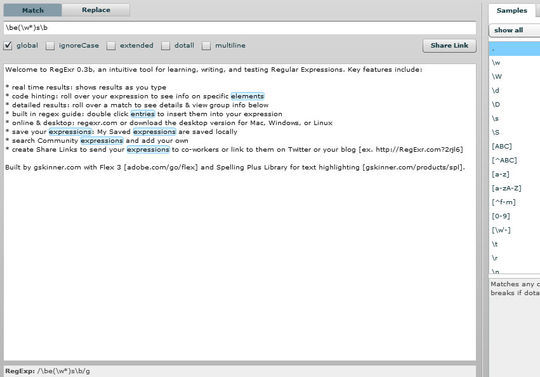Select the [0-9] sample entry
Image resolution: width=540 pixels, height=377 pixels.
coord(515,217)
